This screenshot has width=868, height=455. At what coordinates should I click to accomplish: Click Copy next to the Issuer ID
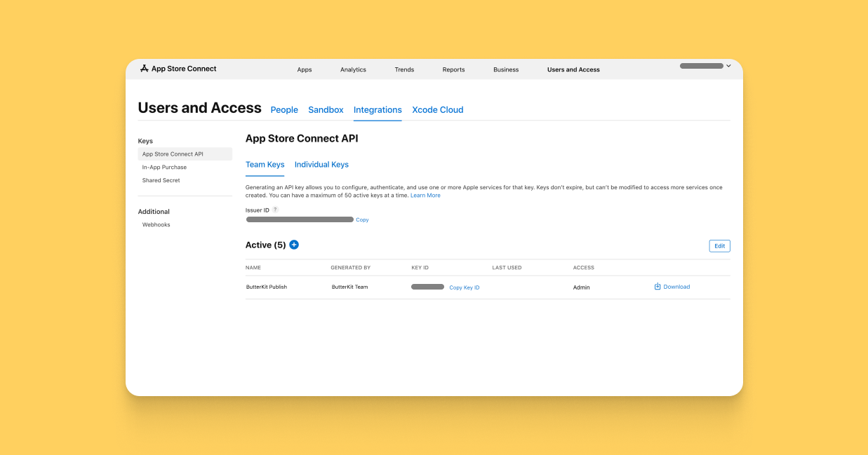362,219
